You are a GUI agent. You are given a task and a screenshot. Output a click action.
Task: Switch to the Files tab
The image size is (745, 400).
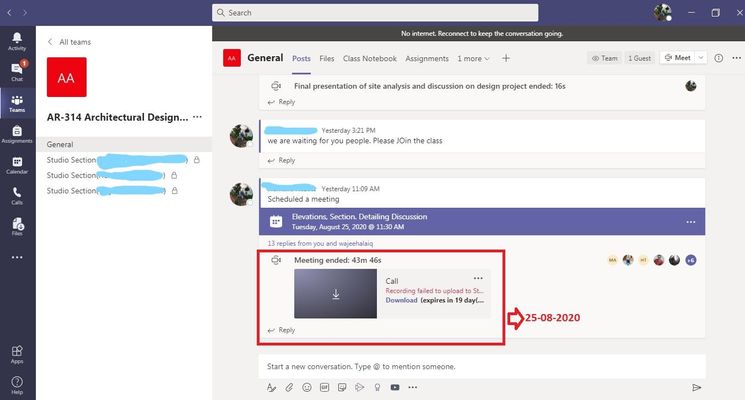coord(326,58)
